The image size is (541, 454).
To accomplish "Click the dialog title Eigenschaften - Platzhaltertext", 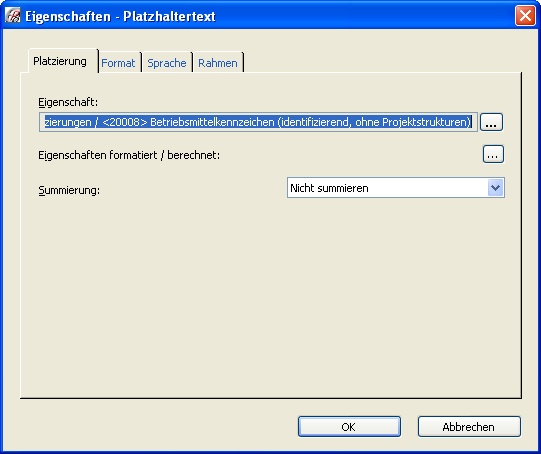I will 120,16.
